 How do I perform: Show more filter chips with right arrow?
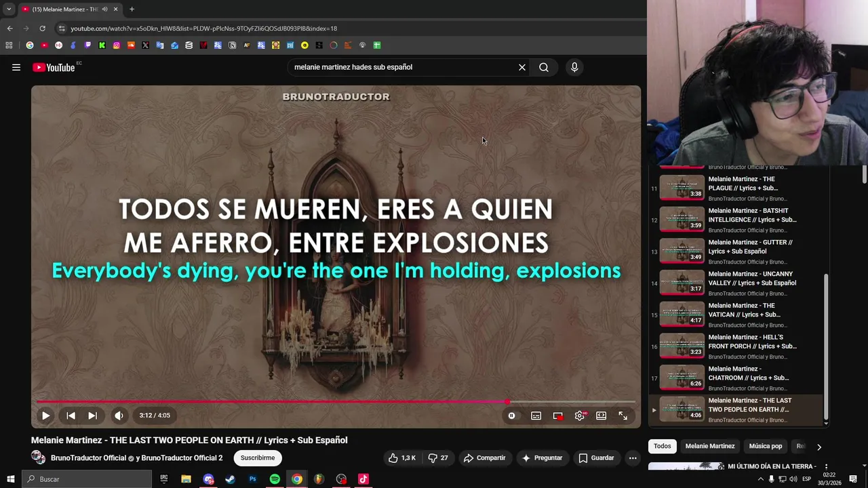point(818,447)
